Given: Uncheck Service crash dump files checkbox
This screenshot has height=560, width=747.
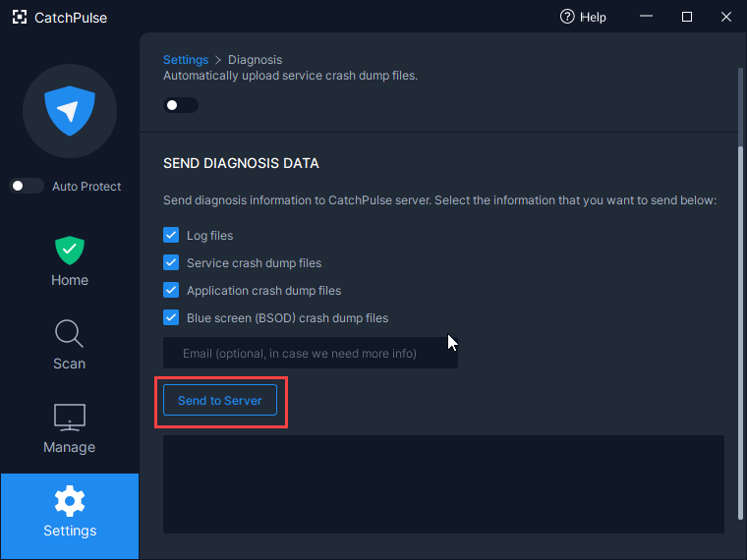Looking at the screenshot, I should pos(171,262).
